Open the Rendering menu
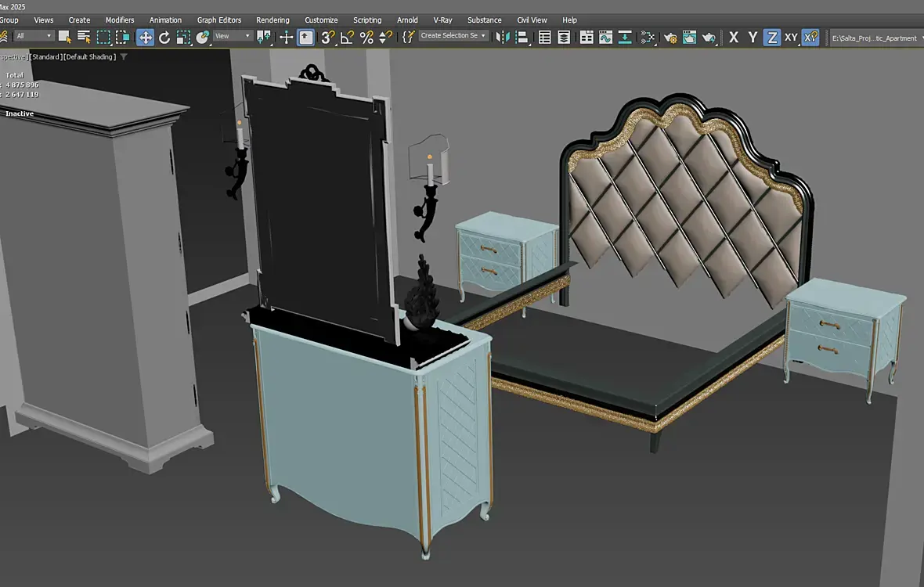This screenshot has width=924, height=587. click(273, 20)
